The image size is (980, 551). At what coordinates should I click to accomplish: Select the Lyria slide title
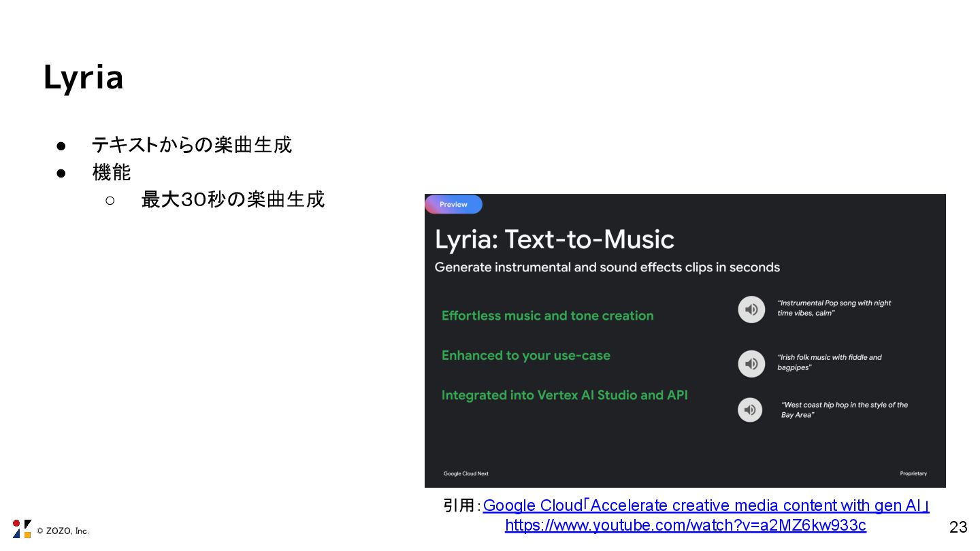coord(83,77)
